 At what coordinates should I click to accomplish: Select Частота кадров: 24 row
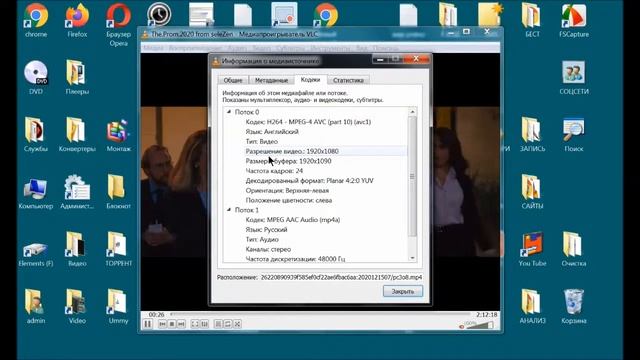pyautogui.click(x=274, y=171)
